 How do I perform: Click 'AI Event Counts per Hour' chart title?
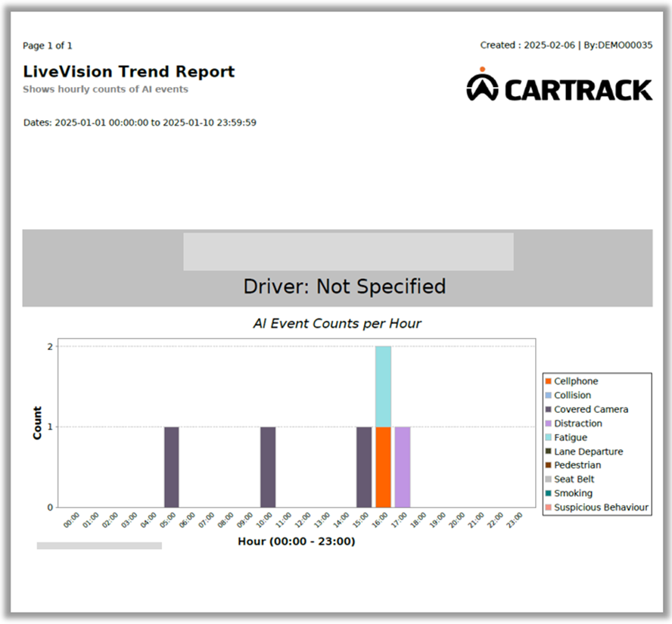(337, 324)
